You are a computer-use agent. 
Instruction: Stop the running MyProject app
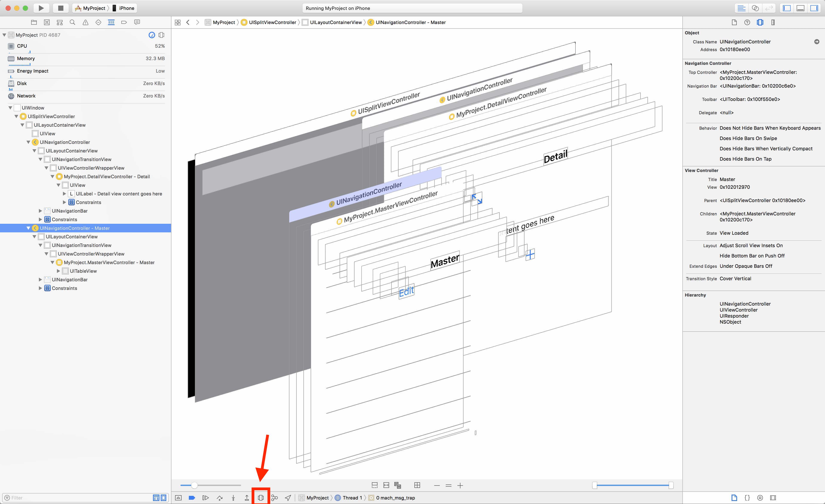pyautogui.click(x=61, y=8)
